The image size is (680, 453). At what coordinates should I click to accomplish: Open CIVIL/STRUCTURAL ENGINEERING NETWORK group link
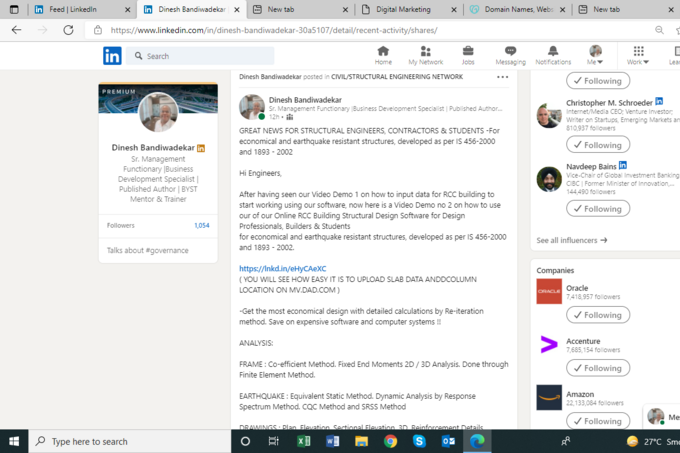[397, 77]
